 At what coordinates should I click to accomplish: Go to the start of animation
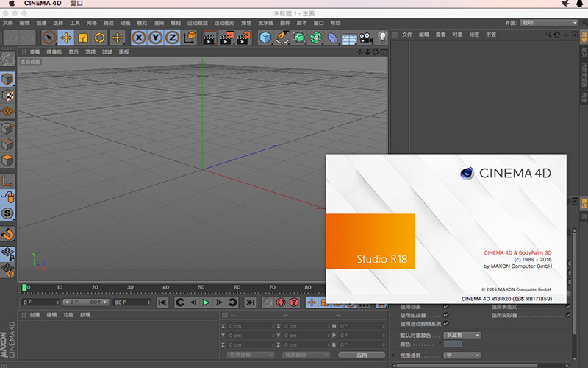coord(162,302)
